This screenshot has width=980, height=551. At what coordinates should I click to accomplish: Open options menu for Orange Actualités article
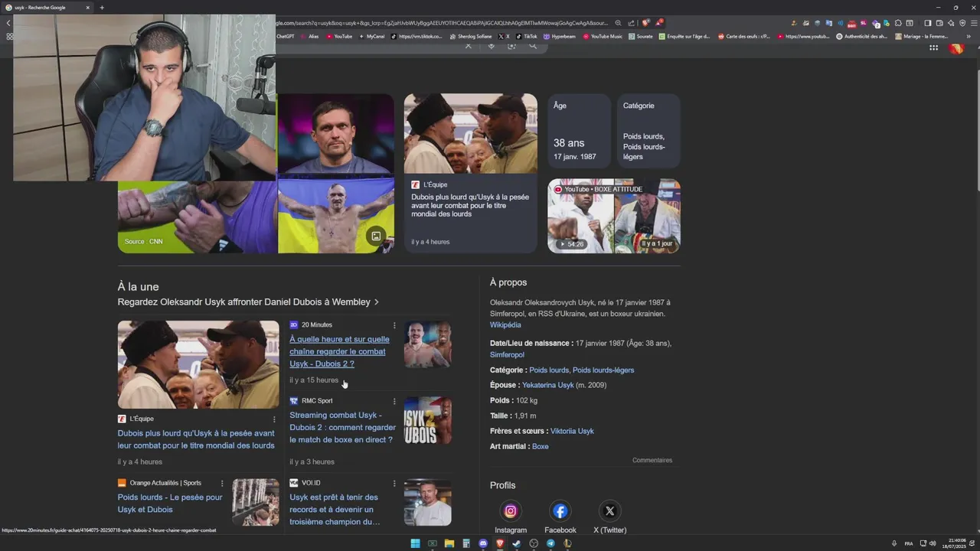tap(222, 484)
